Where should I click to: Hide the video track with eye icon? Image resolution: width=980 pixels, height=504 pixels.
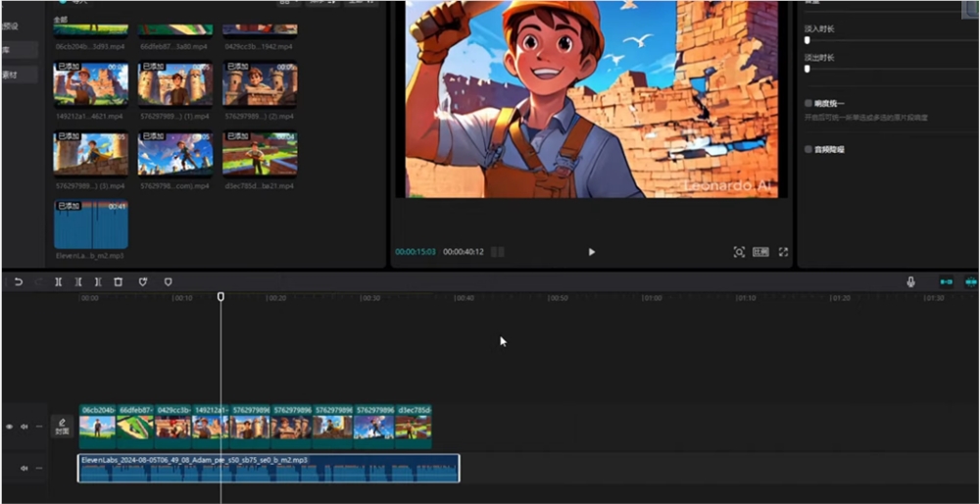tap(10, 427)
